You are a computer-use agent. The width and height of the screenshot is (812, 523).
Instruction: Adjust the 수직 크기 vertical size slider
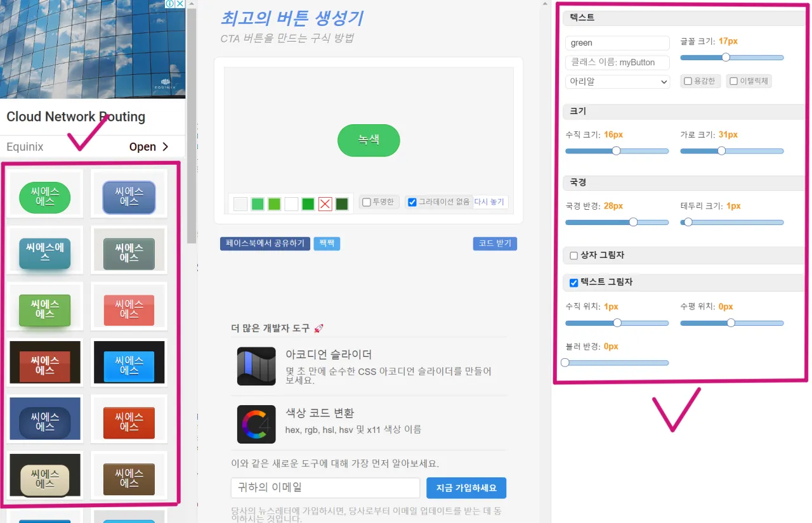617,151
